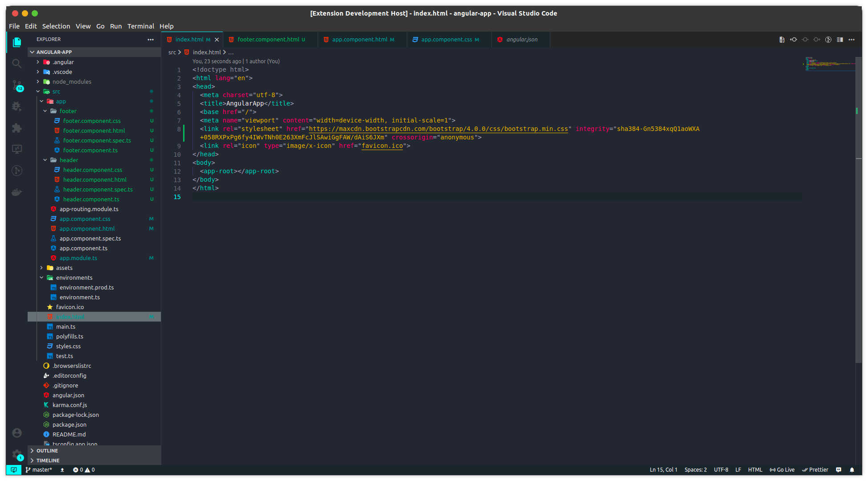Collapse the src folder
This screenshot has height=481, width=868.
click(94, 91)
